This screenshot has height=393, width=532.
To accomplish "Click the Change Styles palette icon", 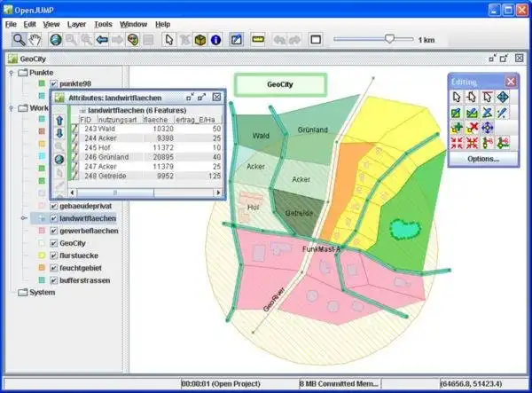I will pos(133,40).
